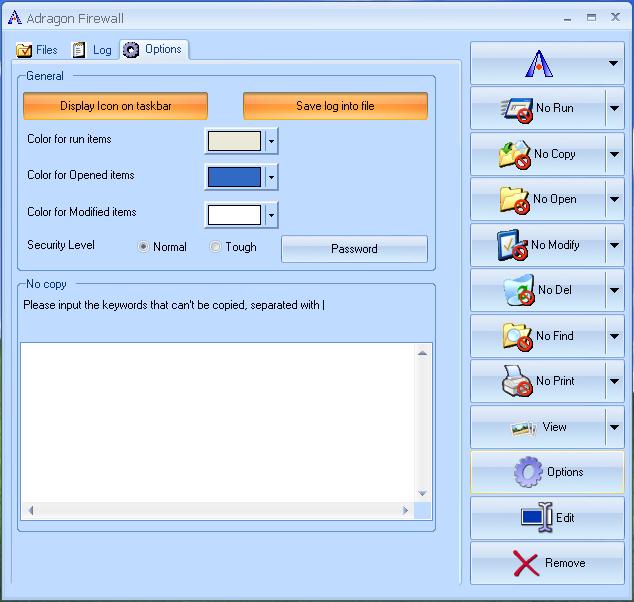Open the No Run dropdown arrow
The height and width of the screenshot is (602, 634).
point(614,108)
